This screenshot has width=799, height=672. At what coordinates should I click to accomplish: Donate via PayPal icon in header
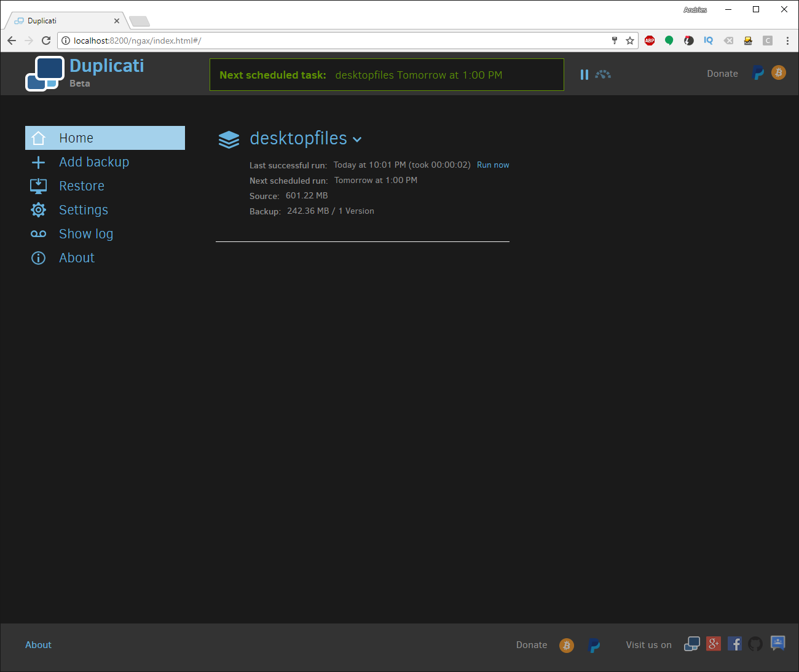click(x=758, y=73)
